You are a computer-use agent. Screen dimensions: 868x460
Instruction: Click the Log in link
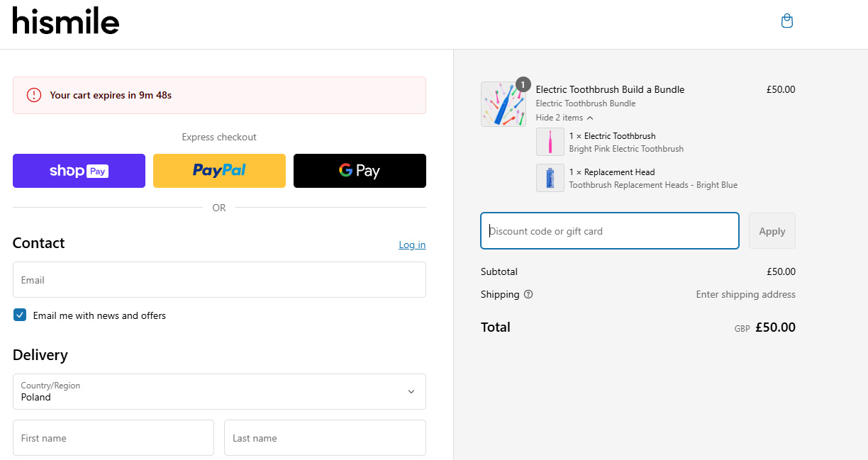click(412, 245)
